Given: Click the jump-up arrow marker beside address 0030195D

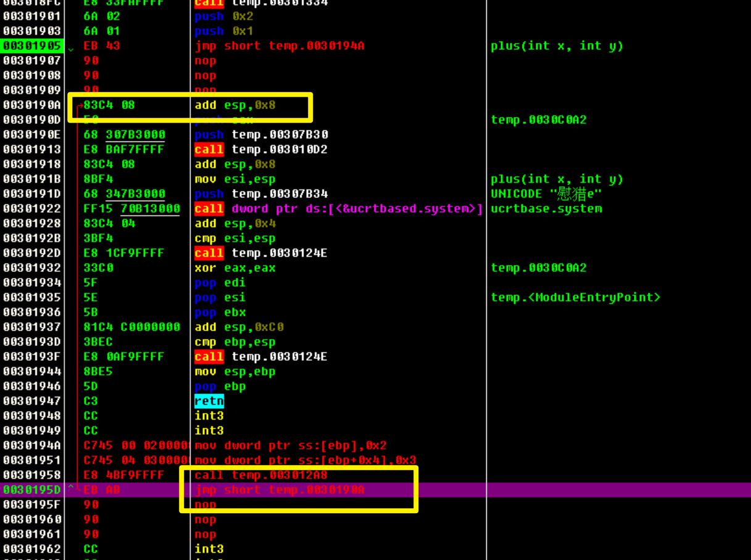Looking at the screenshot, I should pos(71,488).
